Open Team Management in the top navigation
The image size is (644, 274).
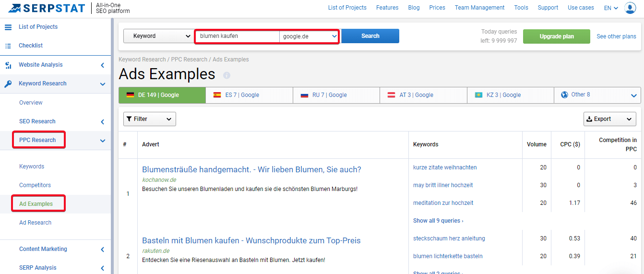[x=479, y=8]
